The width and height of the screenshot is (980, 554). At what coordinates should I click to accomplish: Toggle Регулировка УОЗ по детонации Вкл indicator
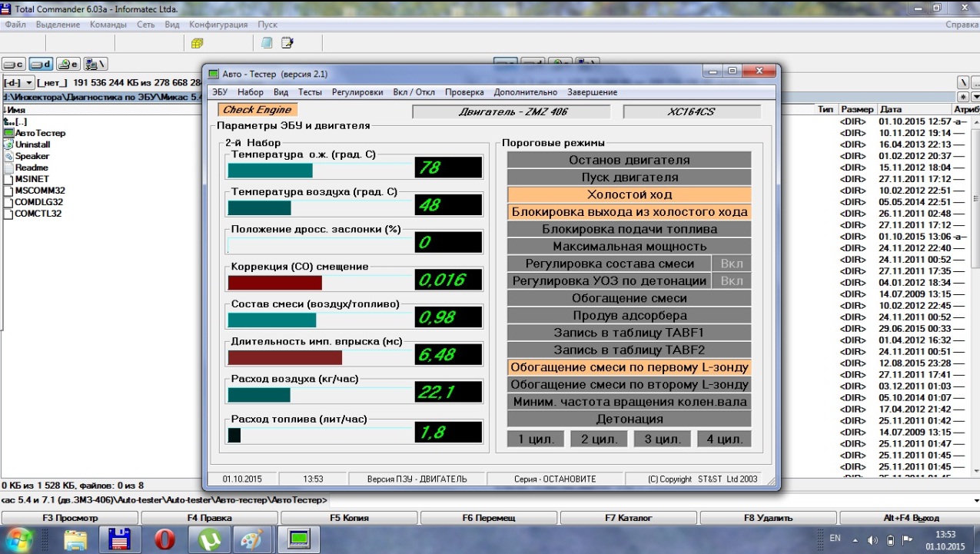click(x=731, y=281)
